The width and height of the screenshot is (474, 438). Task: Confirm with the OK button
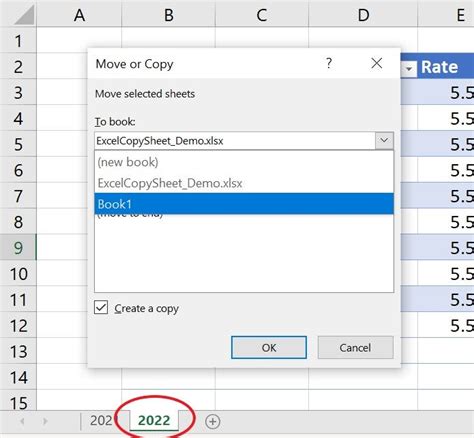point(269,347)
